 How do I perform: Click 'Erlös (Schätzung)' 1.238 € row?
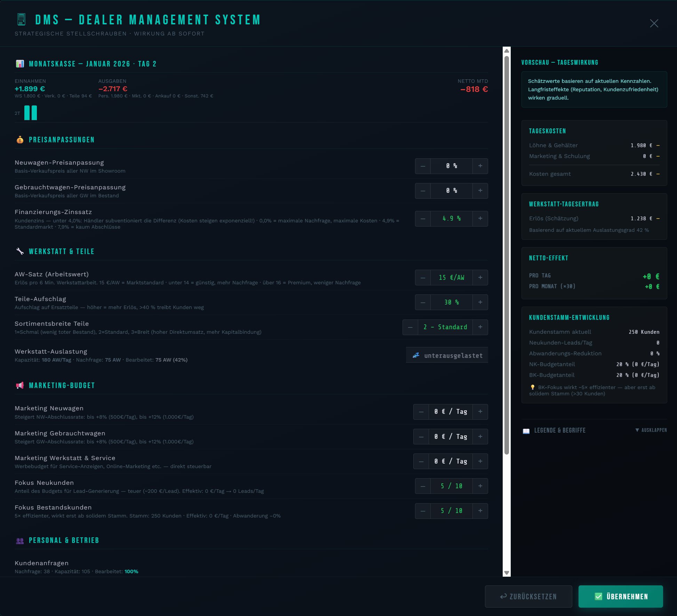(594, 218)
